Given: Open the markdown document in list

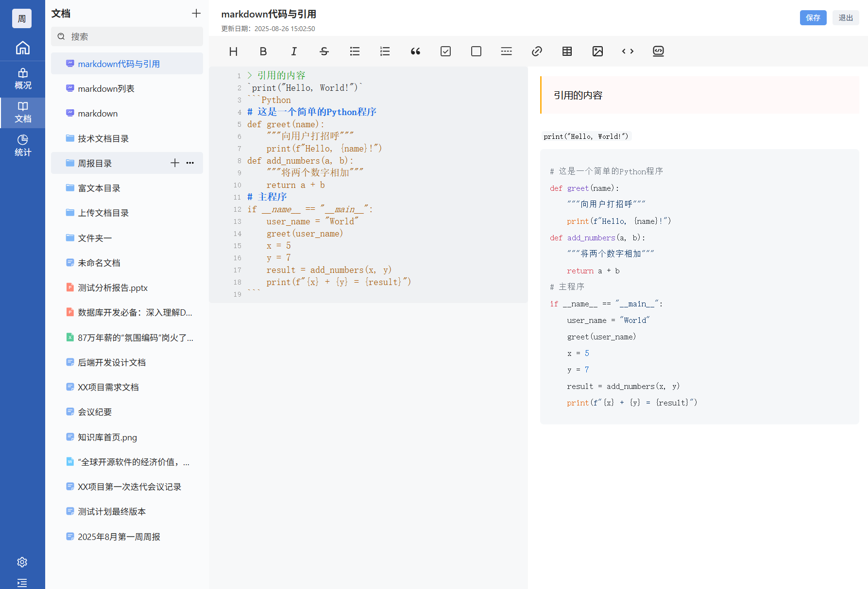Looking at the screenshot, I should [127, 113].
